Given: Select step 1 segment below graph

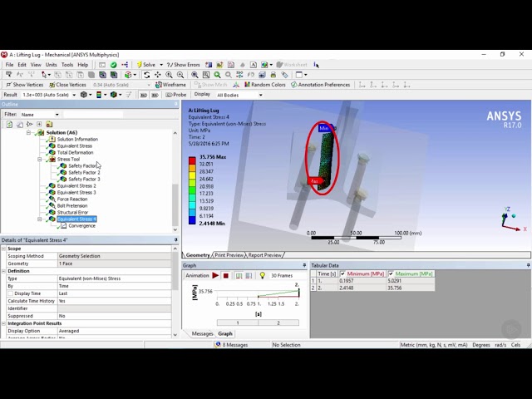Looking at the screenshot, I should pos(238,323).
